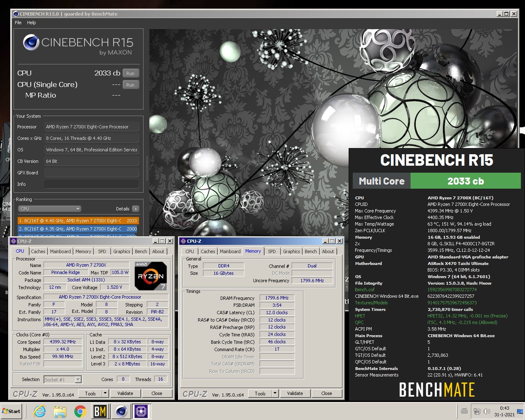Open the SPD tab in left CPU-Z

[x=102, y=251]
